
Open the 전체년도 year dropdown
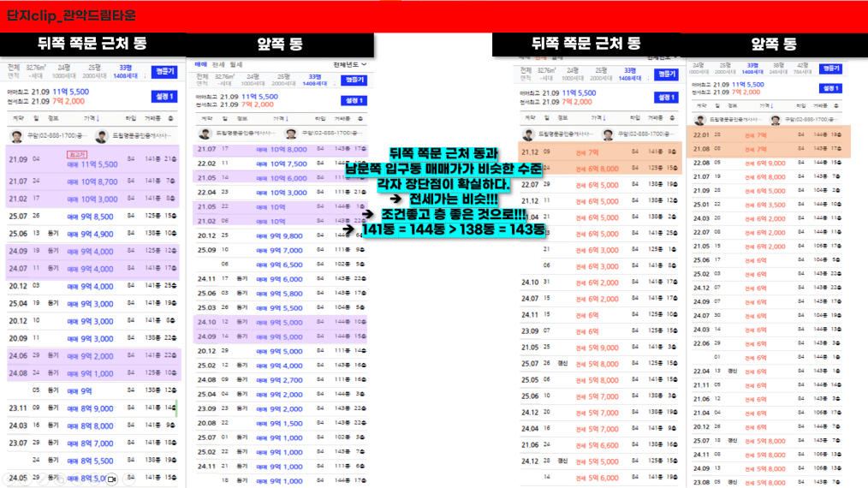tap(350, 65)
